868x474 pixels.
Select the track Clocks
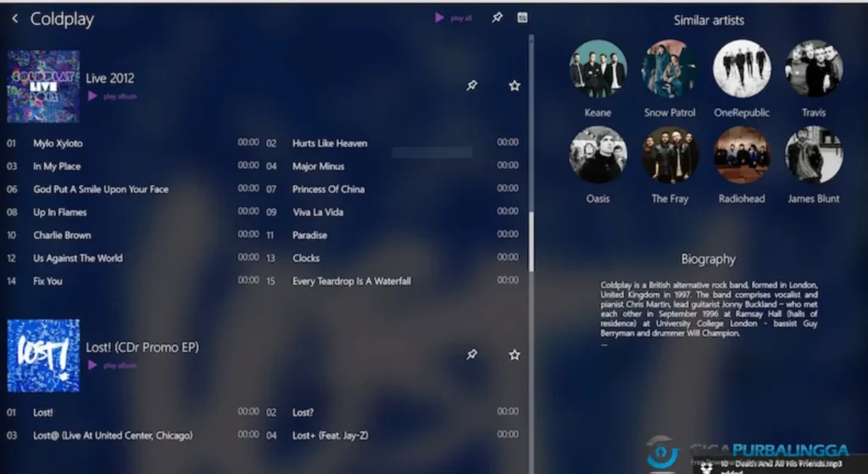coord(306,258)
